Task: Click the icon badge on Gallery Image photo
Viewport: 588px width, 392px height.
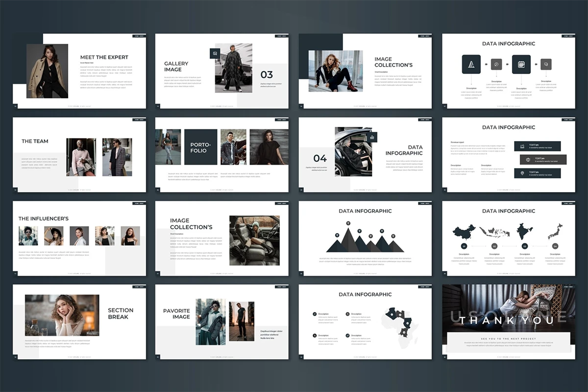Action: point(215,53)
